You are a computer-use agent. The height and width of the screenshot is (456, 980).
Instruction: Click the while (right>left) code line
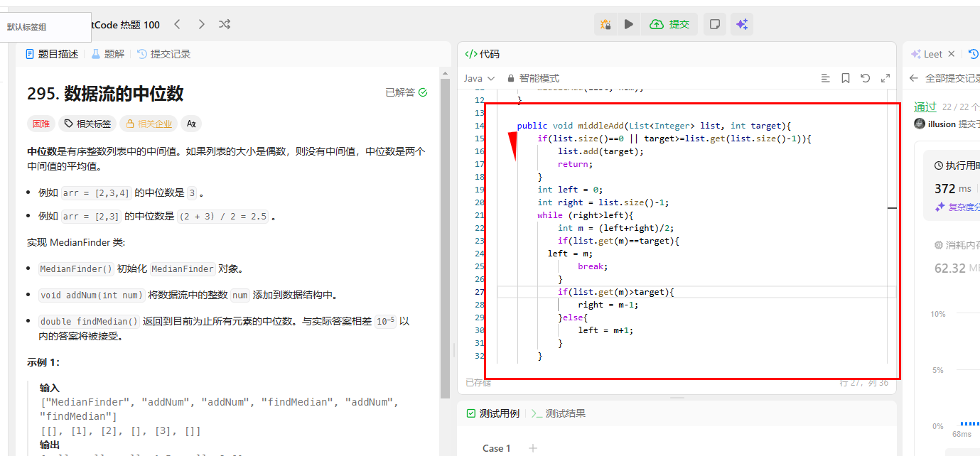585,215
